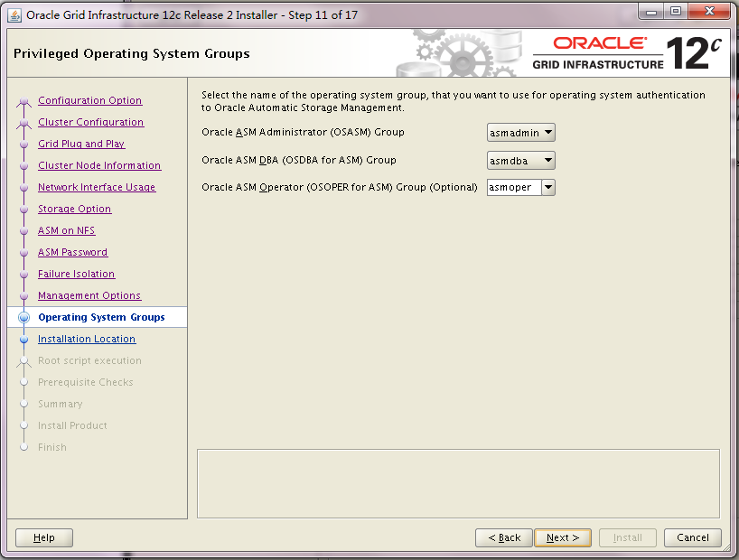Go back to ASM Password step
Image resolution: width=739 pixels, height=560 pixels.
tap(72, 252)
